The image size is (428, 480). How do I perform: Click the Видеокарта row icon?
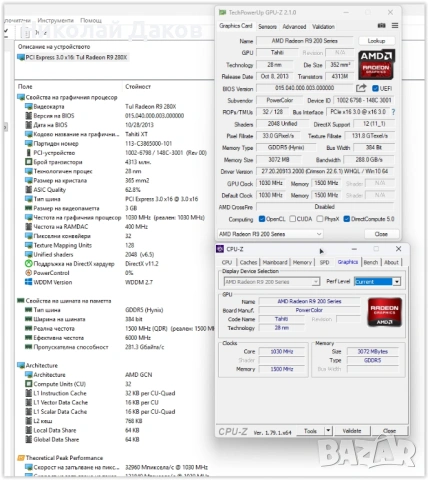(29, 107)
